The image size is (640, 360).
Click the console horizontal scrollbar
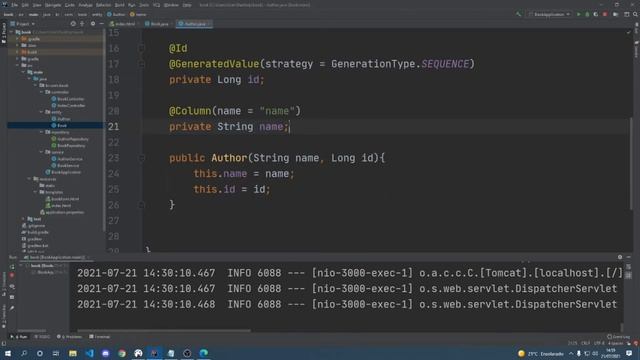coord(164,331)
